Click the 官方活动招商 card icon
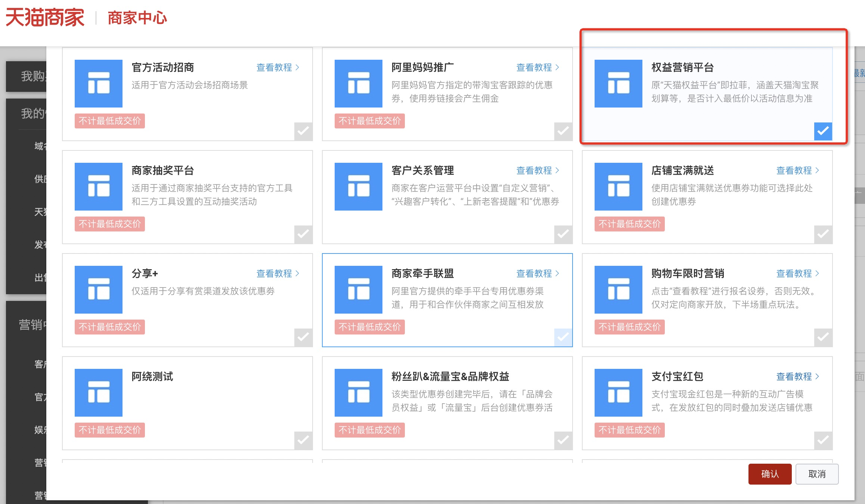This screenshot has width=865, height=504. (99, 84)
